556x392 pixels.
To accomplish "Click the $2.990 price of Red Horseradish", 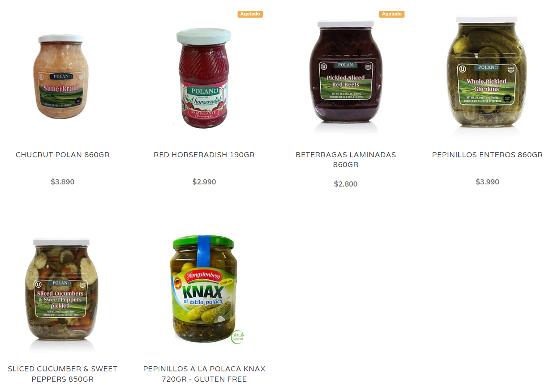I will click(x=204, y=182).
